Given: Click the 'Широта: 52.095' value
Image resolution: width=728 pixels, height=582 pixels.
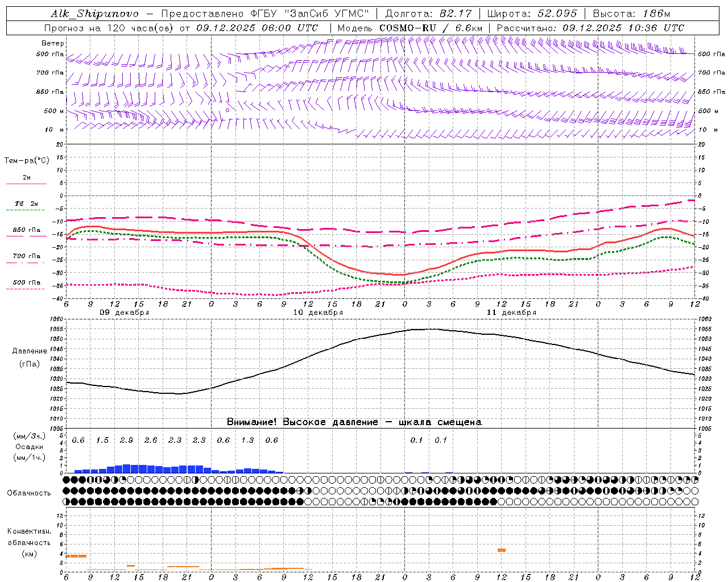Looking at the screenshot, I should coord(532,14).
